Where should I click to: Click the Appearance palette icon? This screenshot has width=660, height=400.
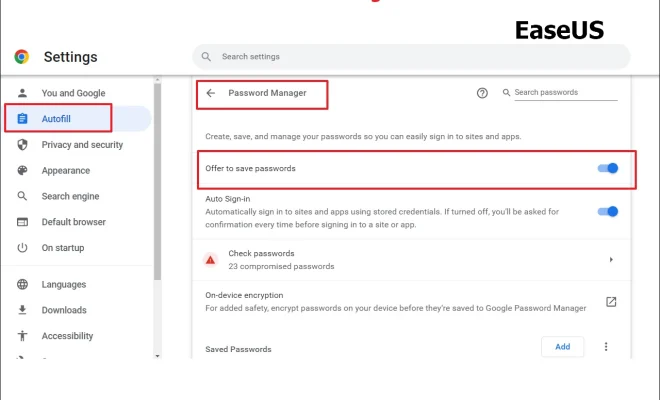click(22, 171)
